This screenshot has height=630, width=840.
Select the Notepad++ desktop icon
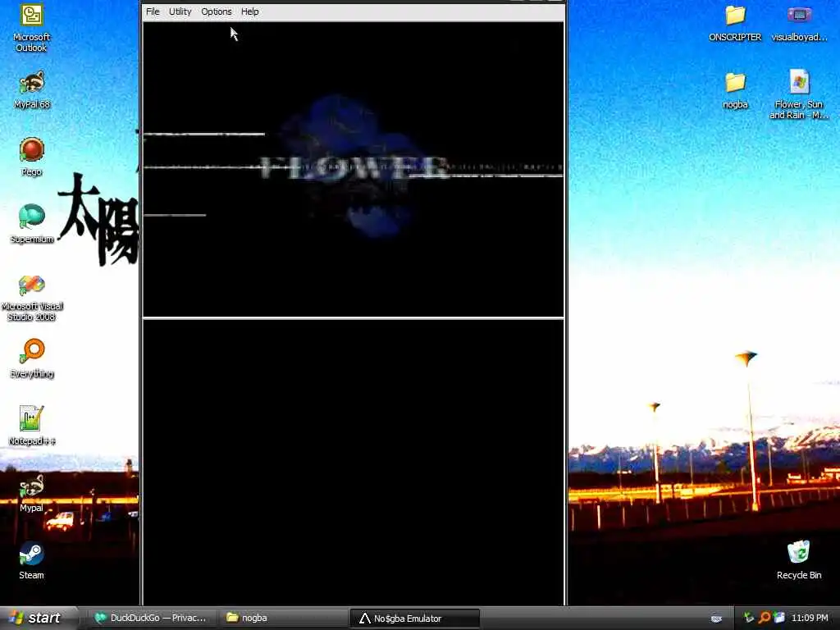click(x=32, y=426)
